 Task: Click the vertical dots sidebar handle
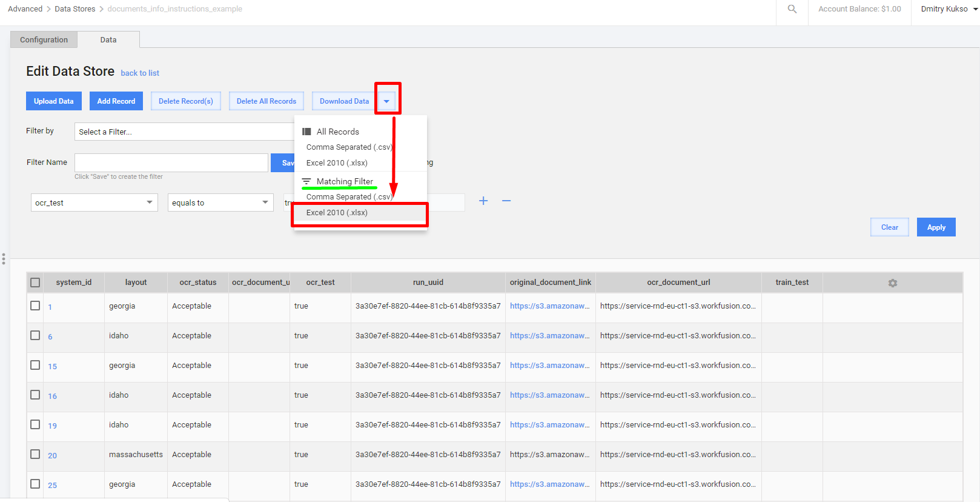point(4,259)
